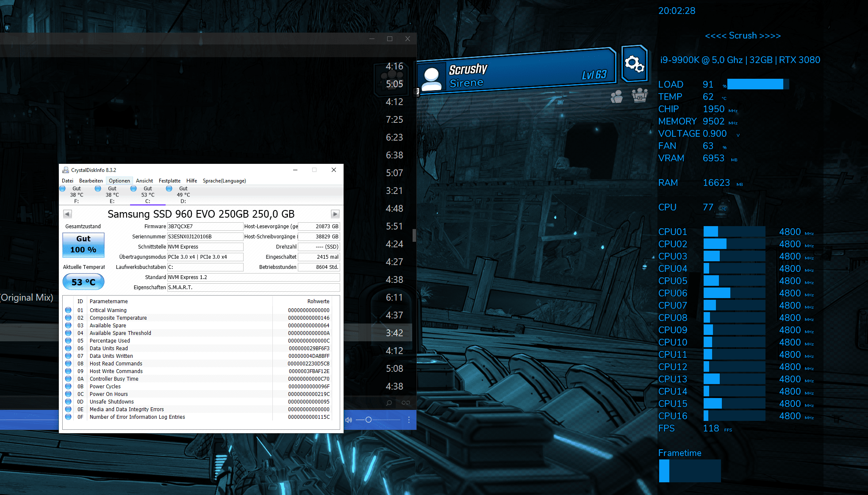868x495 pixels.
Task: Click the Übertragungsmodus PCIe 3.0 x4 field
Action: 205,257
